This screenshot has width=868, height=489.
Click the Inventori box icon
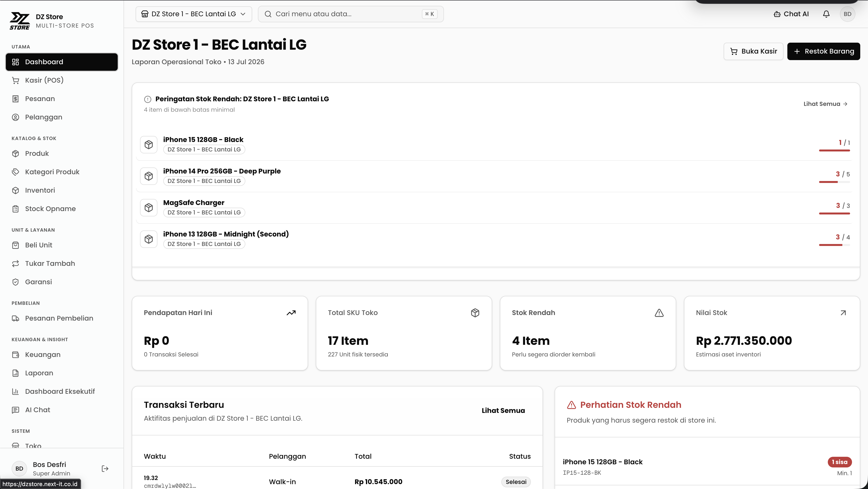coord(15,190)
